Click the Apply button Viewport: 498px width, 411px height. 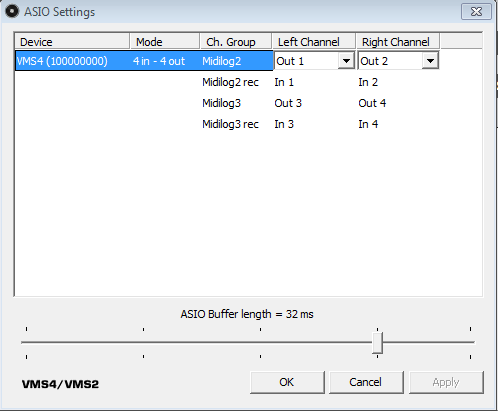(x=446, y=382)
